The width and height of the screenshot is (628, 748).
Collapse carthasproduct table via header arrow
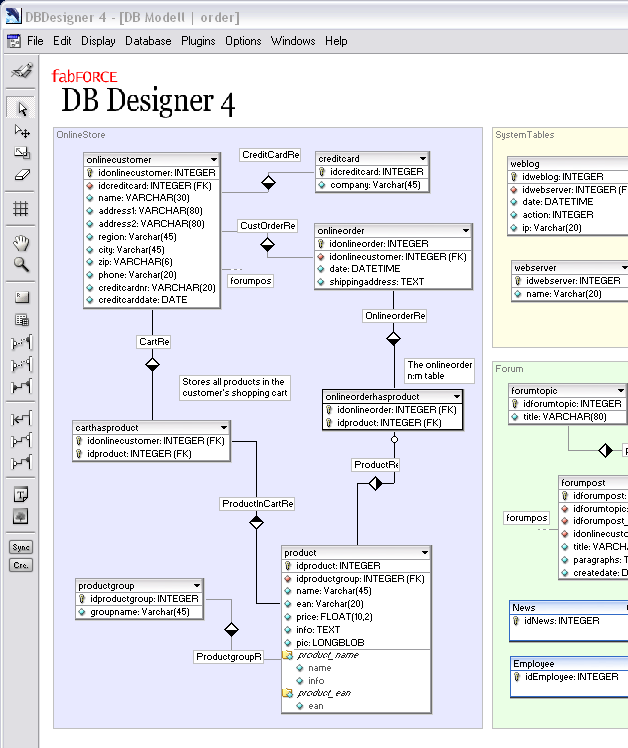click(224, 427)
